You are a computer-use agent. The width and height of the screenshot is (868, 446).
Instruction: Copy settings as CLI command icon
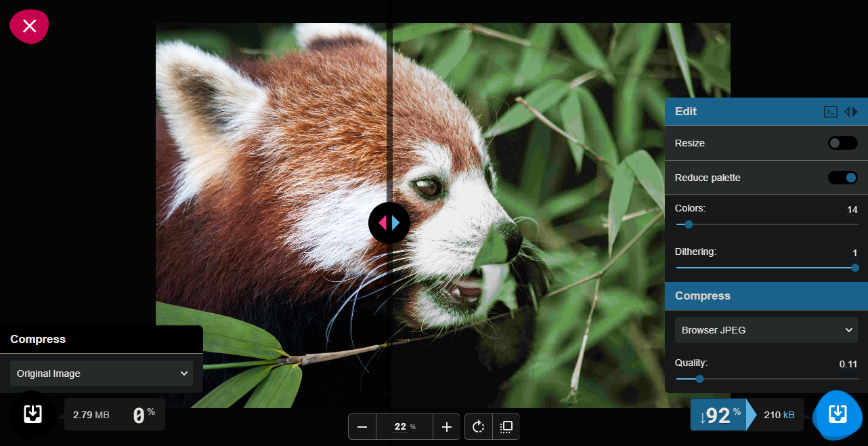[x=831, y=112]
